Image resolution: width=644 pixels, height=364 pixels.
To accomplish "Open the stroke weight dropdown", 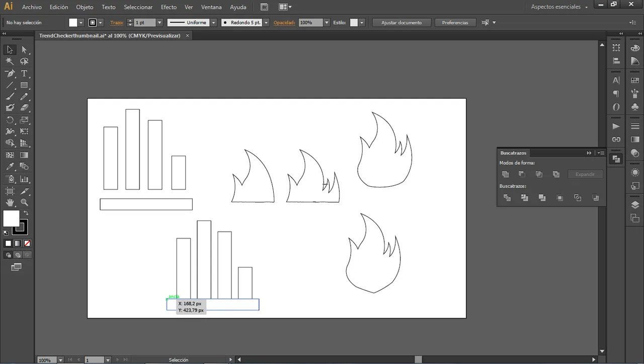I will [159, 23].
